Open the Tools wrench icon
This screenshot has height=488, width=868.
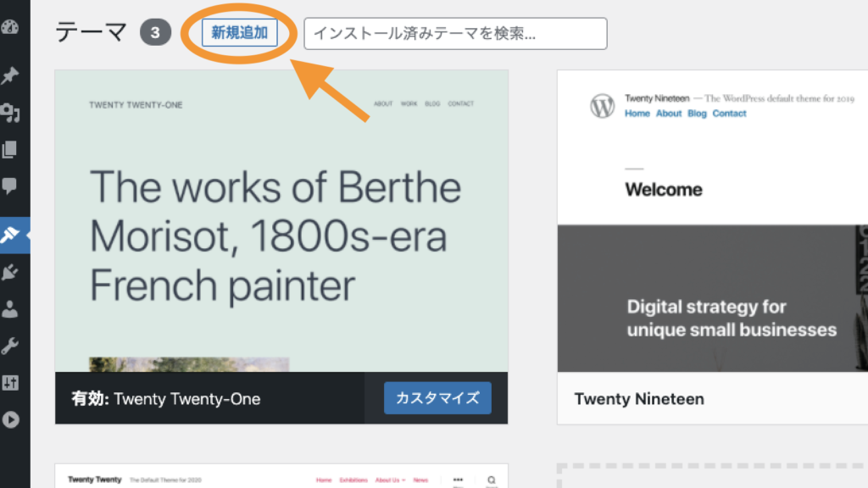(13, 346)
